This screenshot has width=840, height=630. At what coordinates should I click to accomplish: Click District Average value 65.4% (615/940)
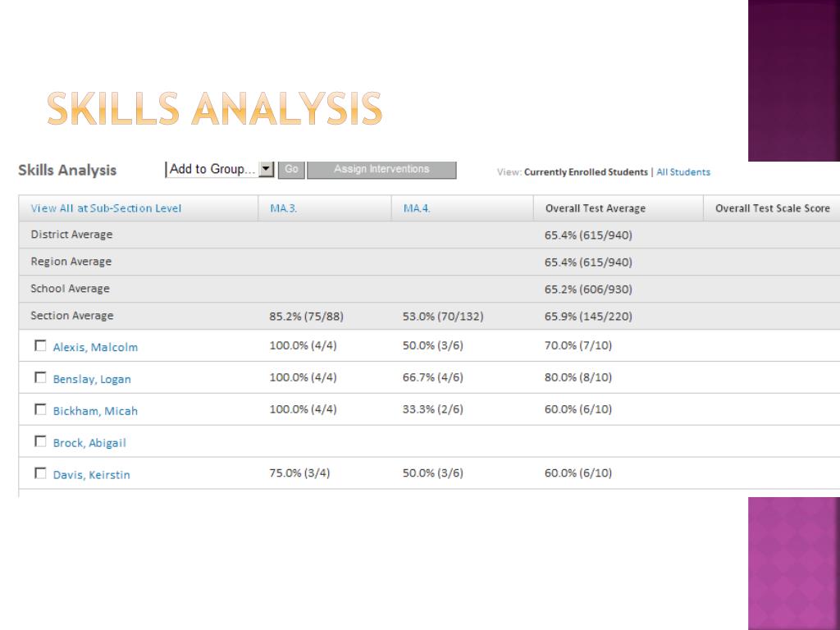point(588,235)
